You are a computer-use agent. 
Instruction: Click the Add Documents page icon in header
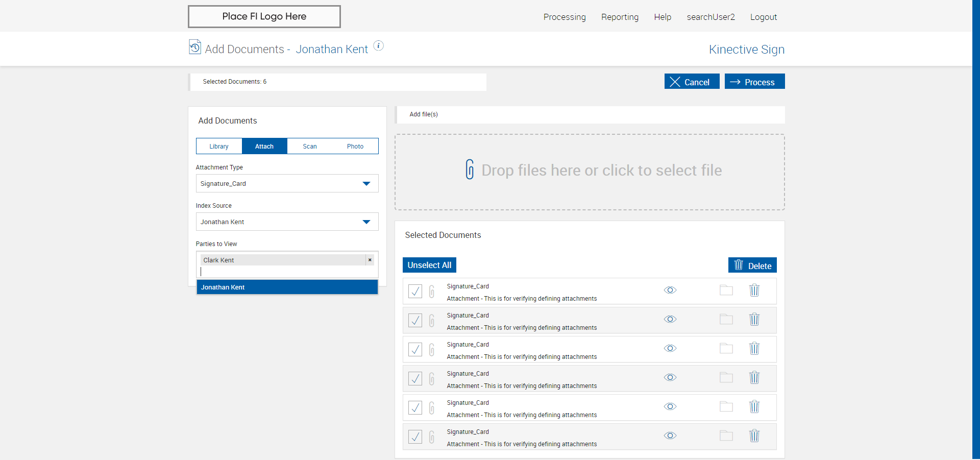pos(195,47)
